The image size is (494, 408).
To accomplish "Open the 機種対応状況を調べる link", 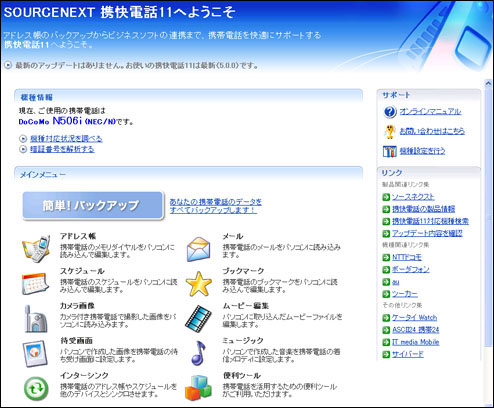I will (x=66, y=139).
